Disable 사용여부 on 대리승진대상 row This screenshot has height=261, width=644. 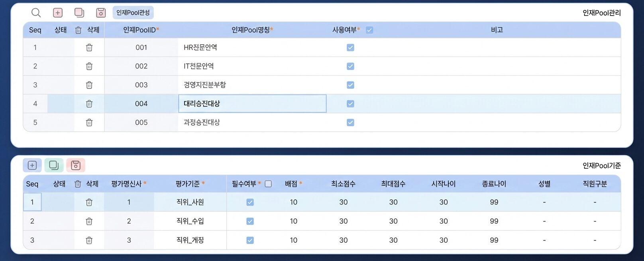(350, 103)
